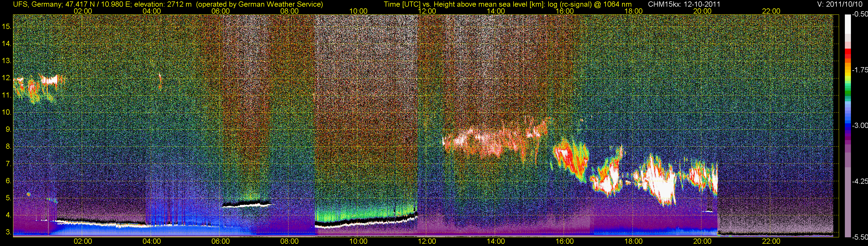
Task: Click the 08:00 label on bottom time axis
Action: (289, 241)
